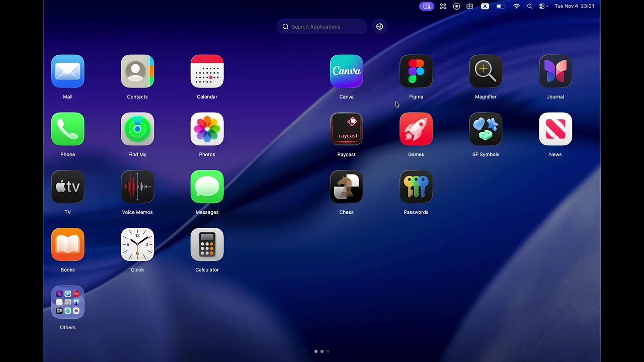Expand the Others folder
644x362 pixels.
(67, 303)
